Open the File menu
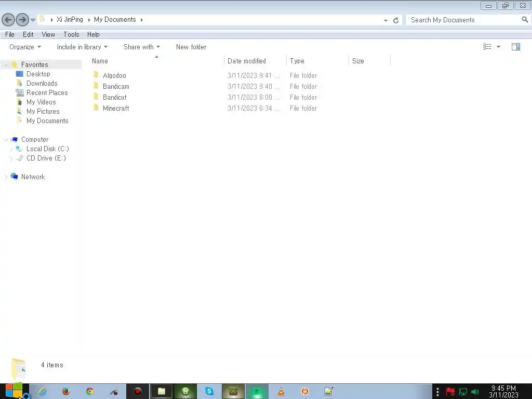 pos(10,35)
